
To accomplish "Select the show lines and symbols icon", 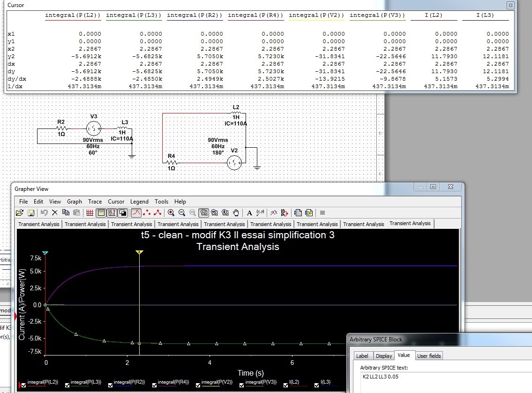I will coord(158,213).
